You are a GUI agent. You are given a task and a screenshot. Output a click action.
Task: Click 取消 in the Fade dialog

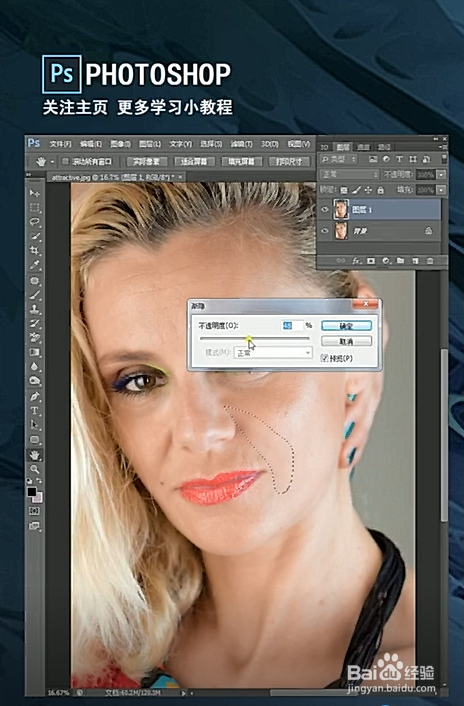pyautogui.click(x=346, y=341)
